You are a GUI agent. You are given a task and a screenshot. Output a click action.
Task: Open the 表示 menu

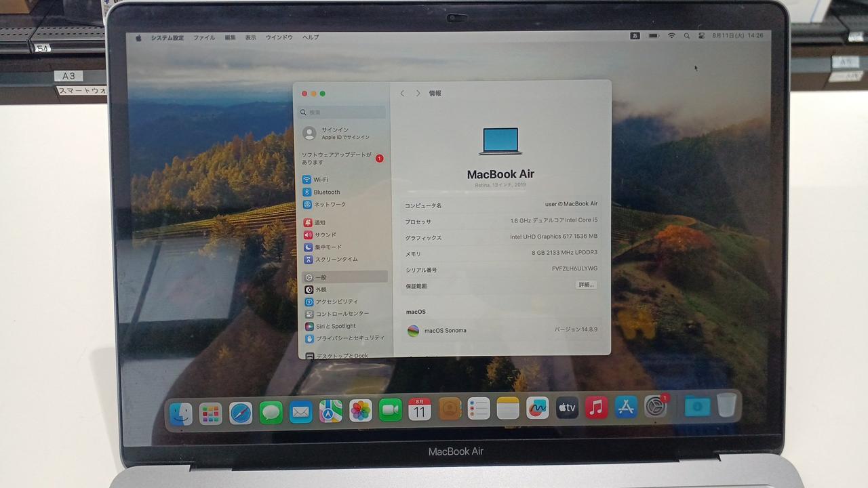click(x=251, y=37)
